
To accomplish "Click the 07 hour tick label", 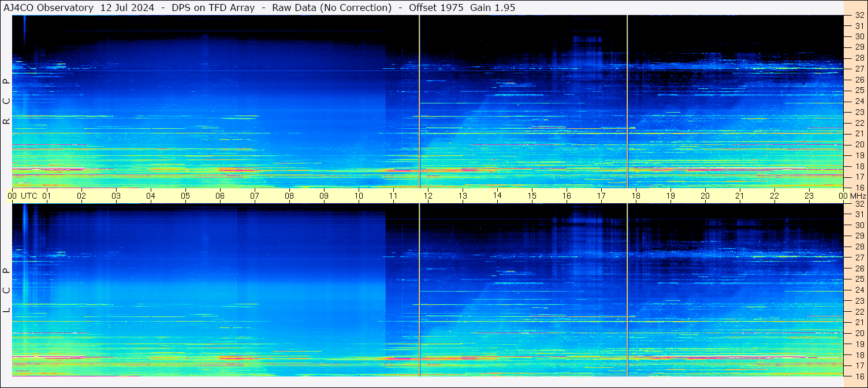I will tap(255, 196).
